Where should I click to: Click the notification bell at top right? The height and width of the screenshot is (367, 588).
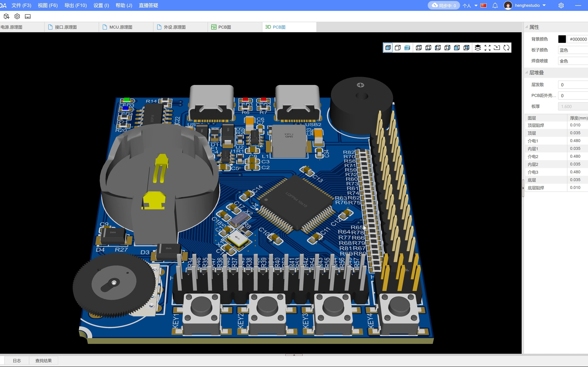click(x=495, y=5)
